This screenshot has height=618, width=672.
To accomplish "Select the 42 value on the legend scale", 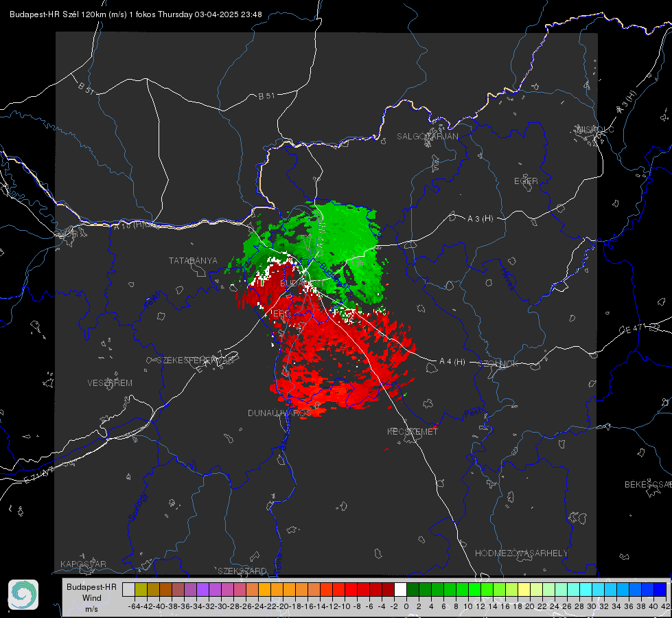I will 666,606.
